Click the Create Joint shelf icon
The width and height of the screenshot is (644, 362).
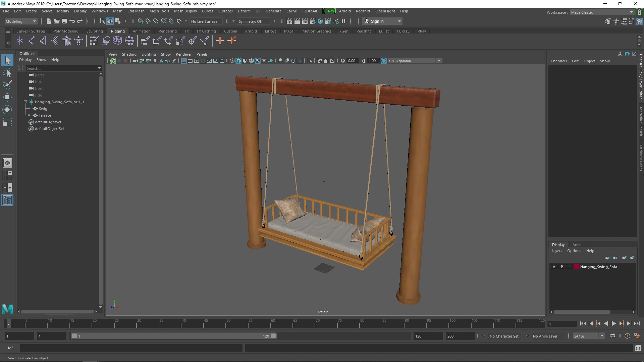[x=31, y=41]
